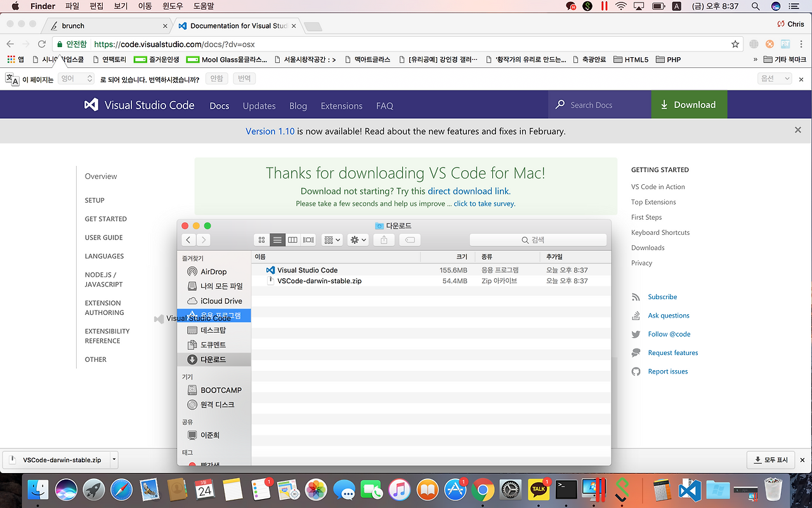Open Terminal from the Dock
The height and width of the screenshot is (508, 812).
click(x=566, y=490)
